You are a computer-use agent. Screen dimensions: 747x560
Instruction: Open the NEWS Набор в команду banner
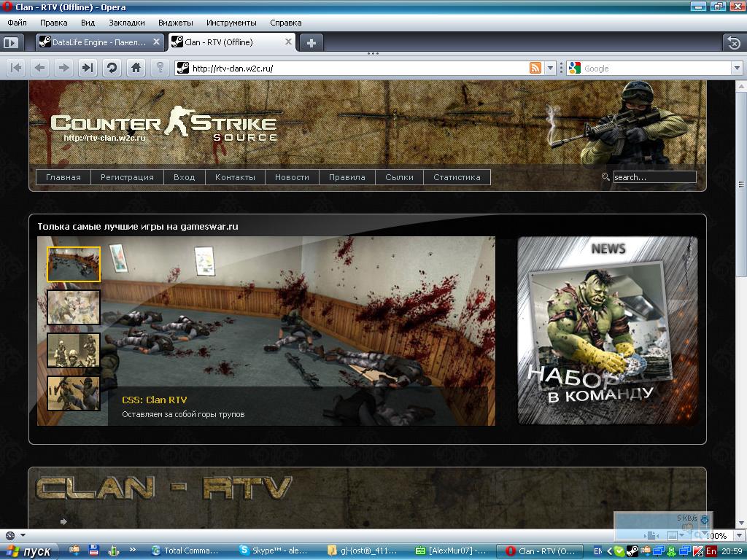pyautogui.click(x=608, y=330)
